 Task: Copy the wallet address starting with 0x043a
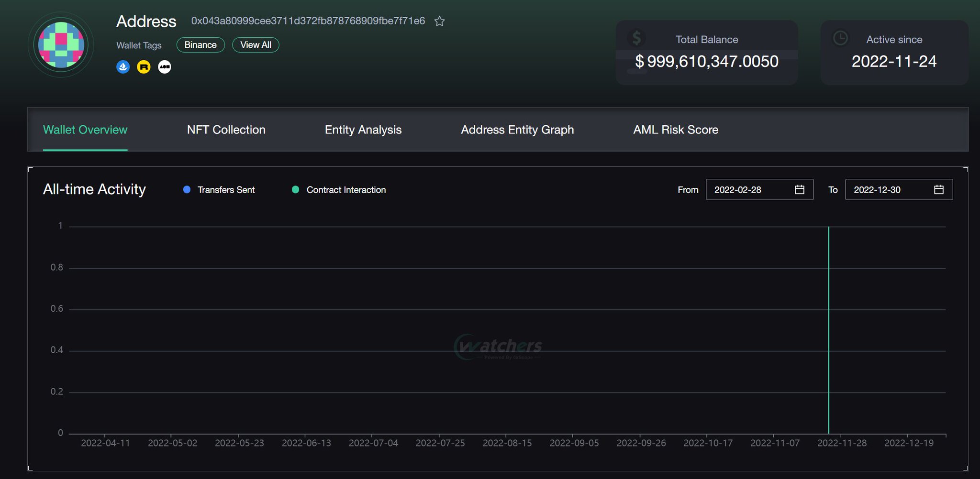pyautogui.click(x=308, y=21)
